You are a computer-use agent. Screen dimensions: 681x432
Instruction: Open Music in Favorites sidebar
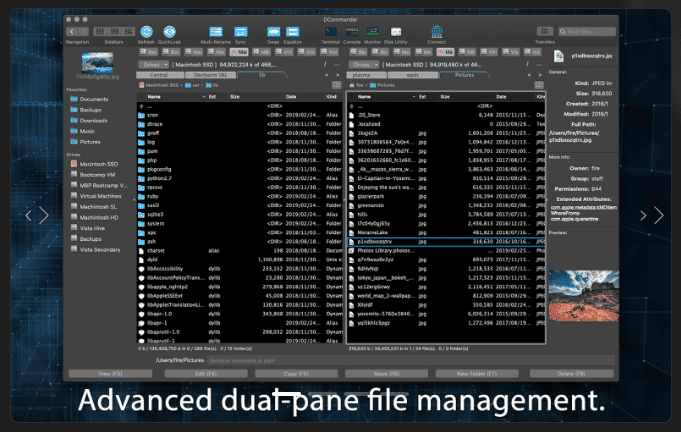pyautogui.click(x=83, y=131)
